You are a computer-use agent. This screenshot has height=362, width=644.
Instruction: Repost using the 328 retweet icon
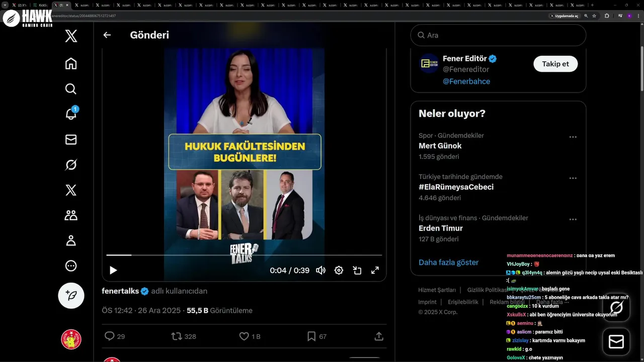click(177, 336)
